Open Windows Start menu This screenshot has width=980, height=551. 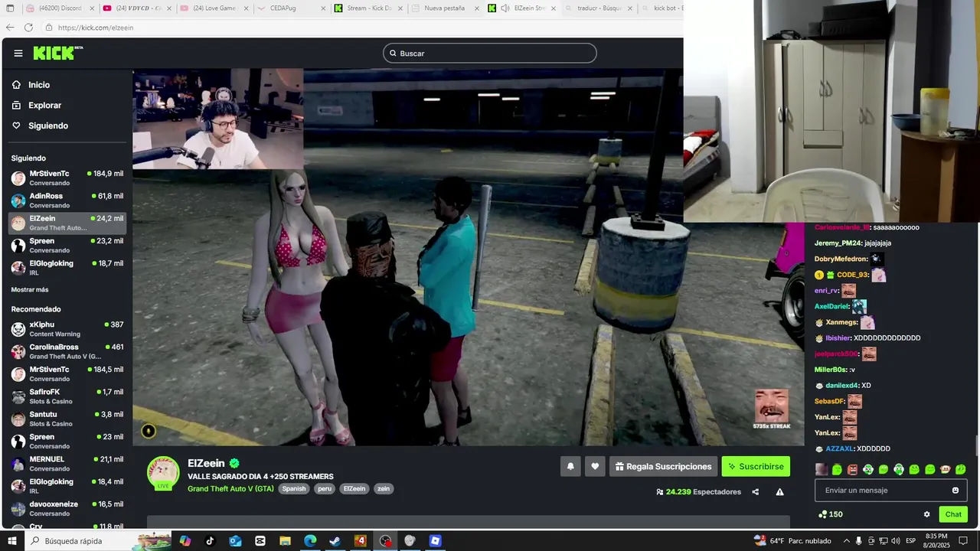tap(11, 541)
